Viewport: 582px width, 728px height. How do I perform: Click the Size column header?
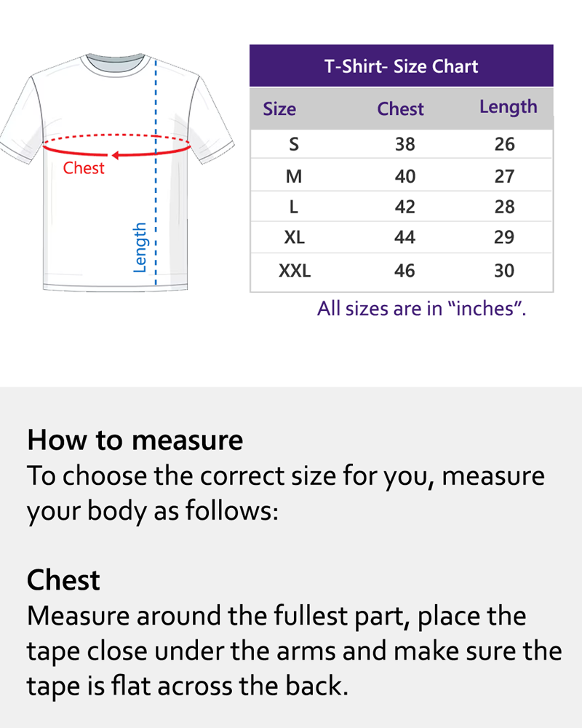(x=279, y=109)
